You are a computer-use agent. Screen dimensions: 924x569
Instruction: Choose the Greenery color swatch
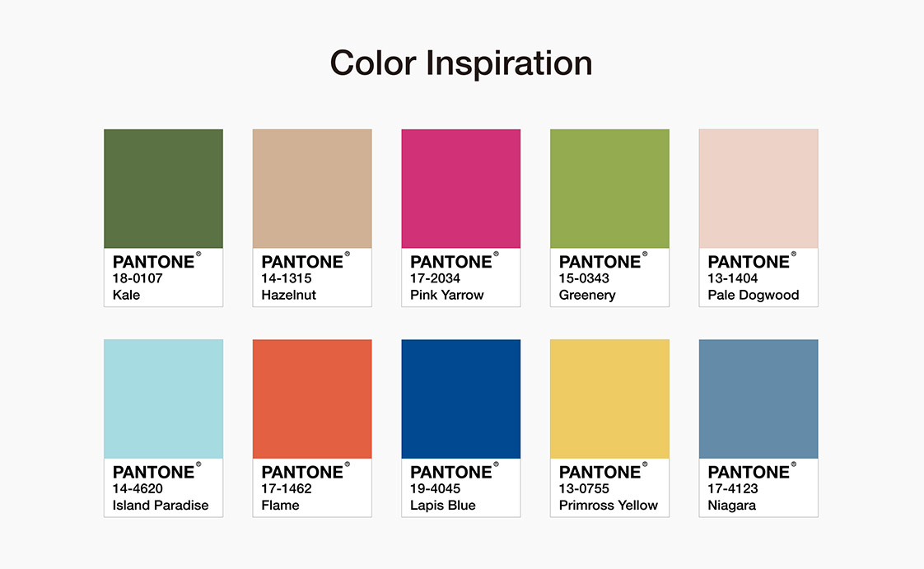pos(610,189)
